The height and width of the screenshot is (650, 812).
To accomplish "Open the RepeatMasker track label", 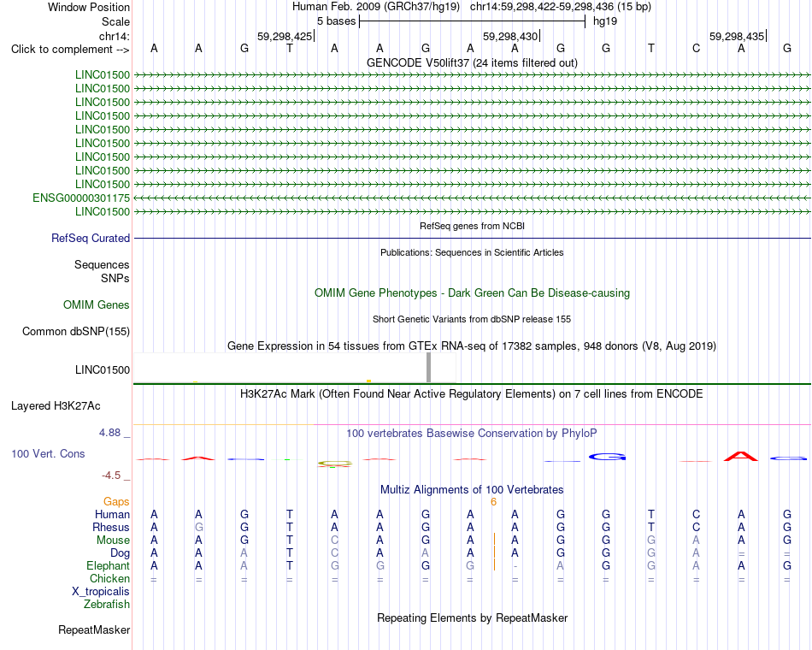I will point(94,629).
